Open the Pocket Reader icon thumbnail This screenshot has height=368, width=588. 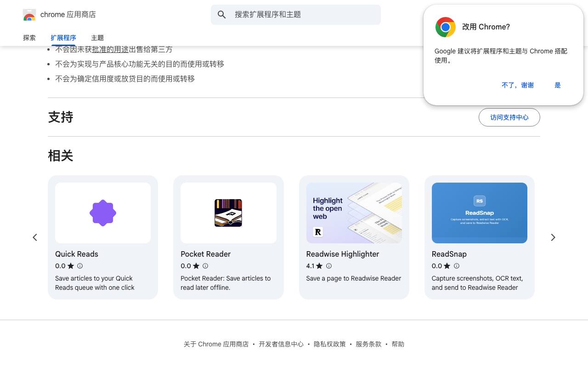(x=228, y=213)
